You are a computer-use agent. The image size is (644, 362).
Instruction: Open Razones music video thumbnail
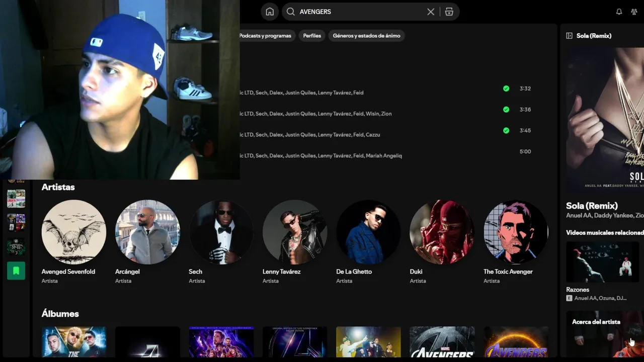[602, 261]
